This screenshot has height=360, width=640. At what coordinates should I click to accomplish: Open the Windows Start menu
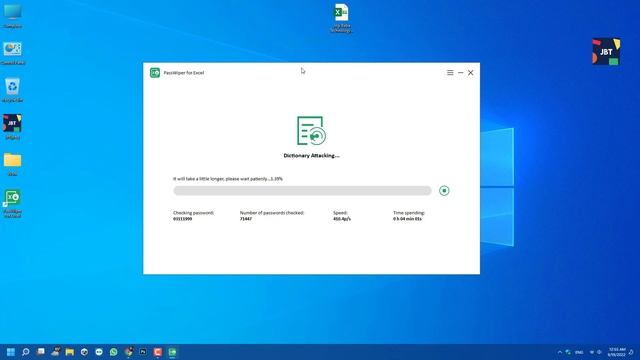[11, 352]
